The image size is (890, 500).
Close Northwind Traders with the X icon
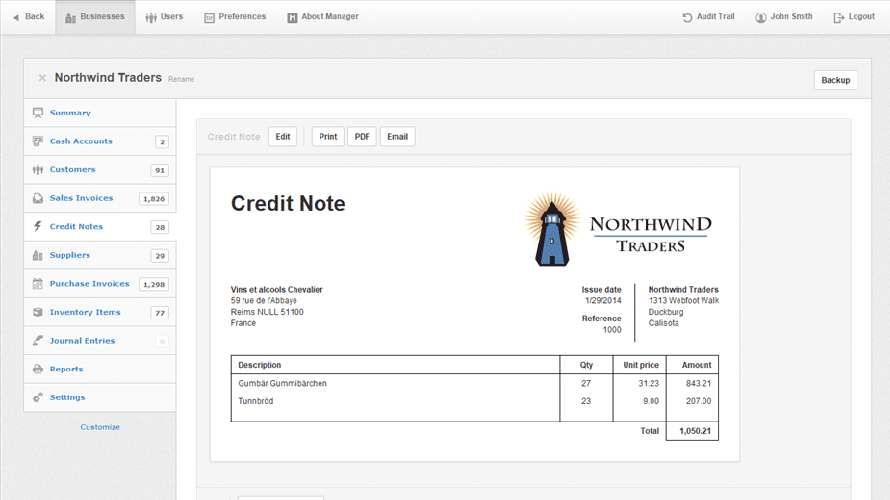42,78
